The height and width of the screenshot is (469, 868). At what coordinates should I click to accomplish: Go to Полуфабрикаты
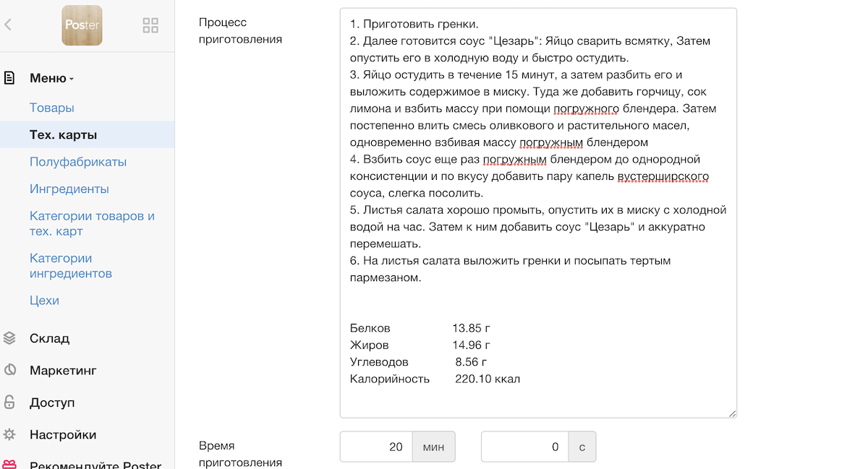[78, 162]
